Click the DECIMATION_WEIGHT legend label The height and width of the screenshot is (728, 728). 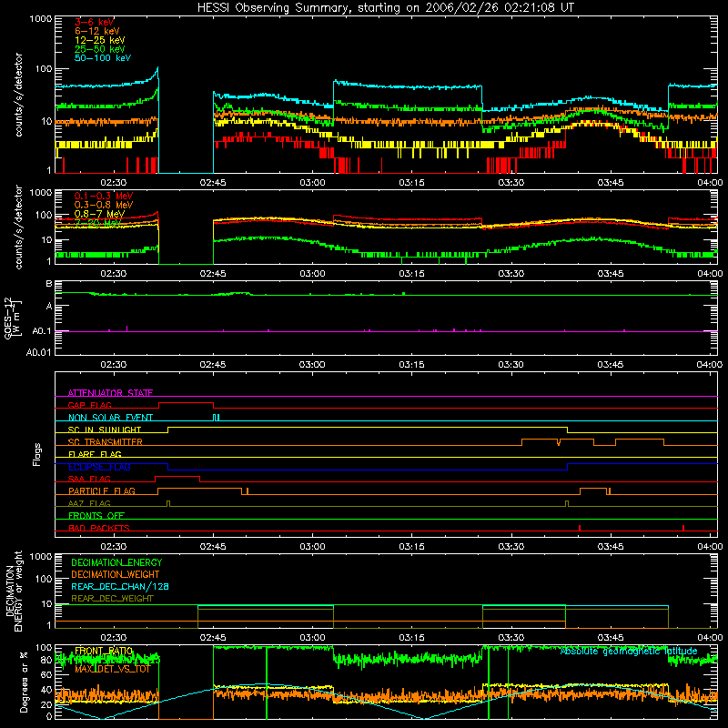116,575
